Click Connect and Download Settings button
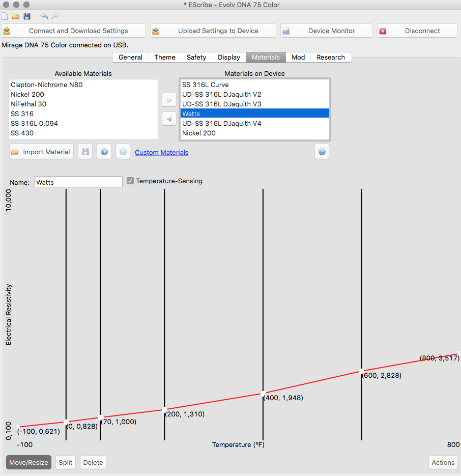 point(73,31)
